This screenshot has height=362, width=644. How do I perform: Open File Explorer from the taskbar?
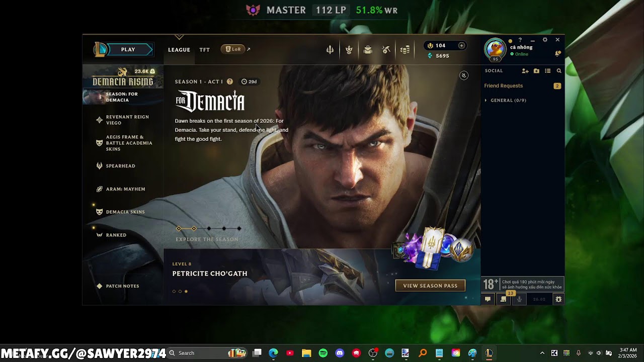click(306, 353)
